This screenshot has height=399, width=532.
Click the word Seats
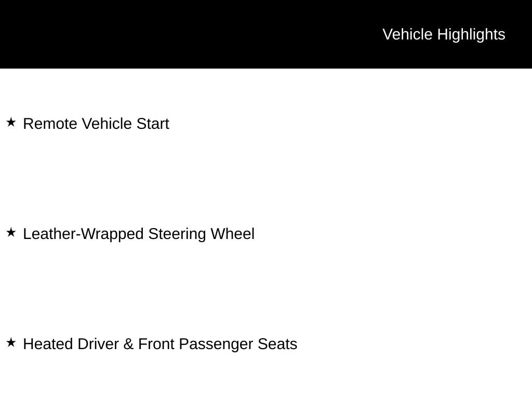pyautogui.click(x=277, y=344)
